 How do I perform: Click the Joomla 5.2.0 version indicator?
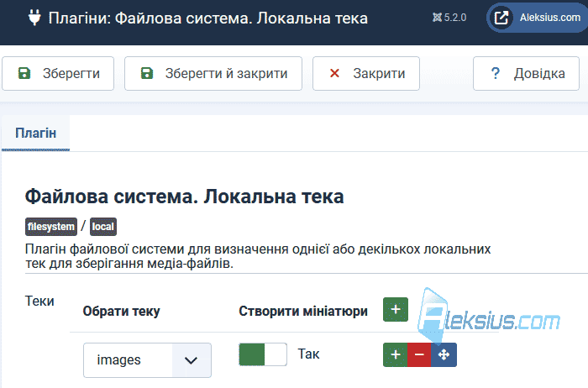coord(449,18)
